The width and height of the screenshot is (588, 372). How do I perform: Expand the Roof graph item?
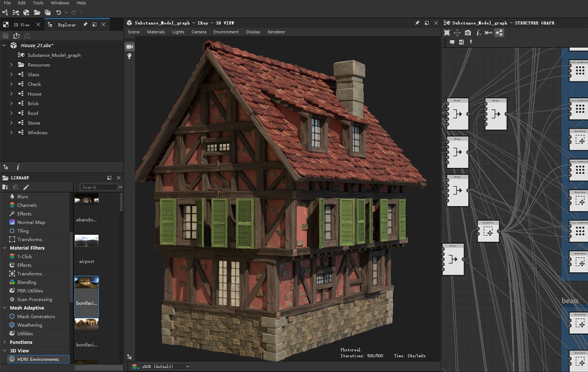11,113
